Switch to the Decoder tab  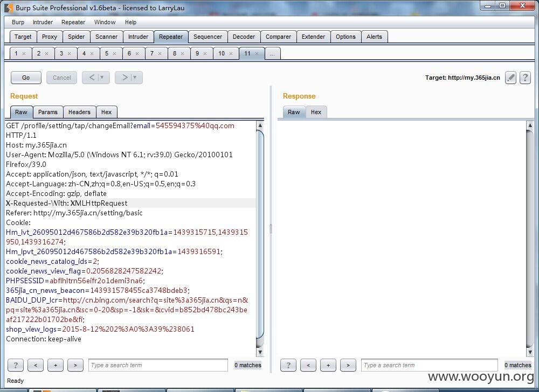click(244, 37)
